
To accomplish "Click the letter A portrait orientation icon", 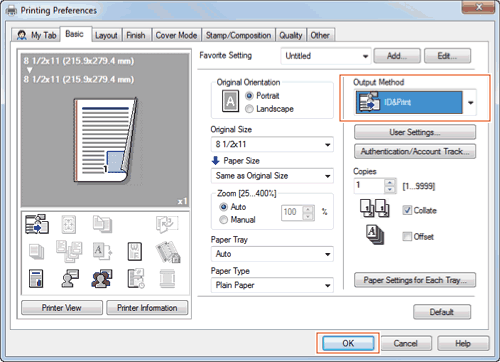I will (x=230, y=101).
